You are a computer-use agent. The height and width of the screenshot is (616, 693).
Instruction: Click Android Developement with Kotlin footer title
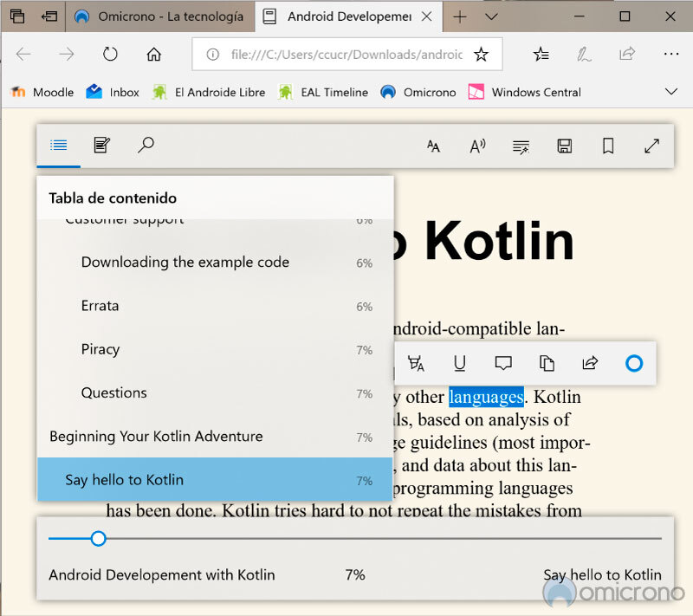162,575
